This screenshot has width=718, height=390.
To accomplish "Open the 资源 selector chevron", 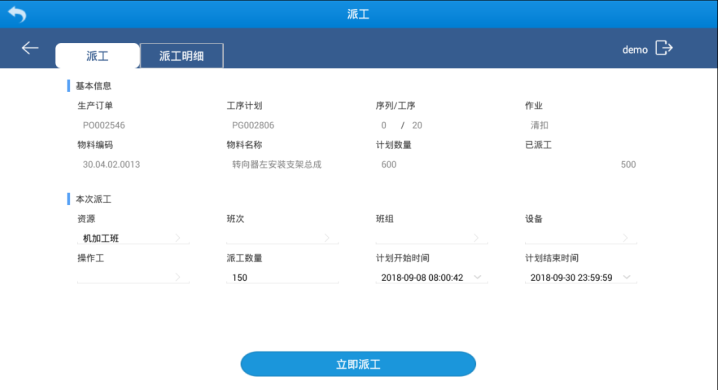I will pyautogui.click(x=178, y=238).
